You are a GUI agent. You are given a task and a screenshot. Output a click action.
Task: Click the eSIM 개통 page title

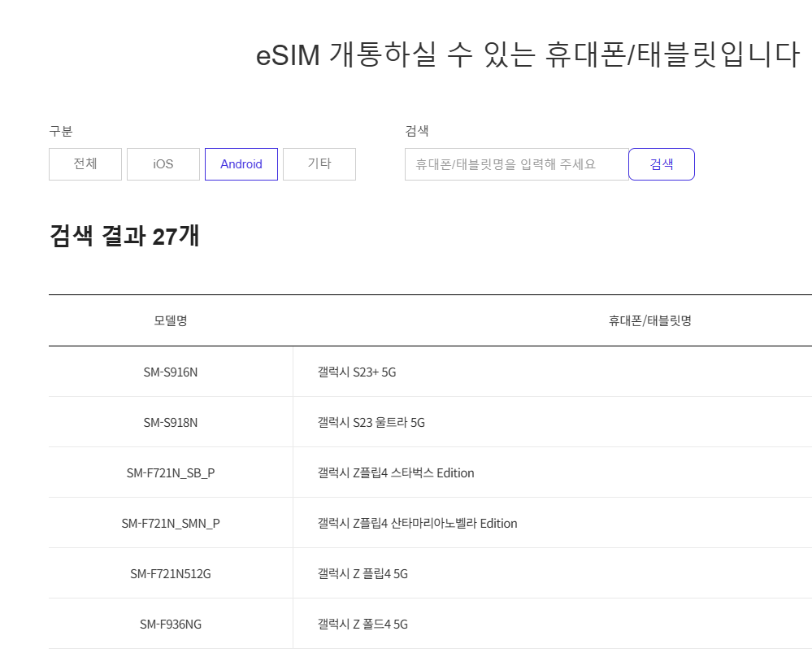(528, 54)
